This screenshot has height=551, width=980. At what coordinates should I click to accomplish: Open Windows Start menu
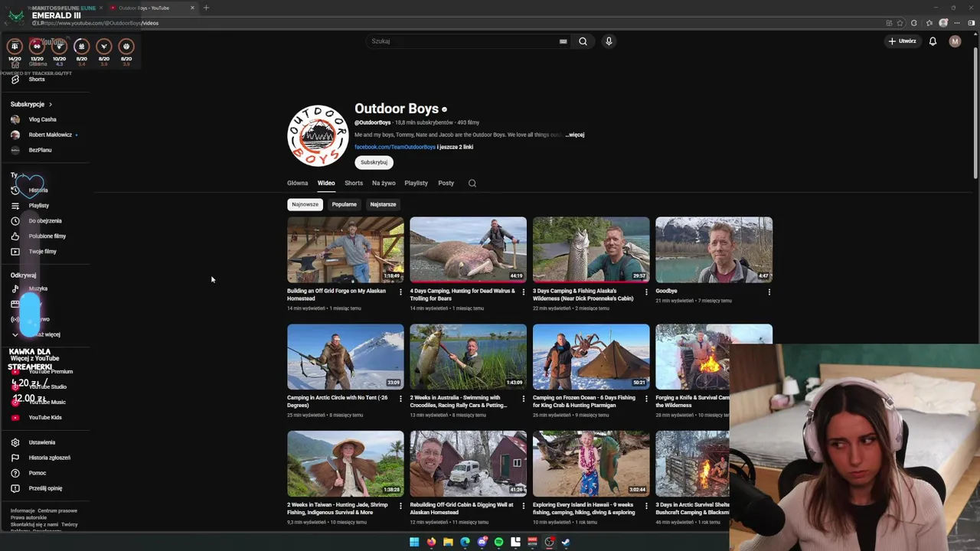point(414,542)
